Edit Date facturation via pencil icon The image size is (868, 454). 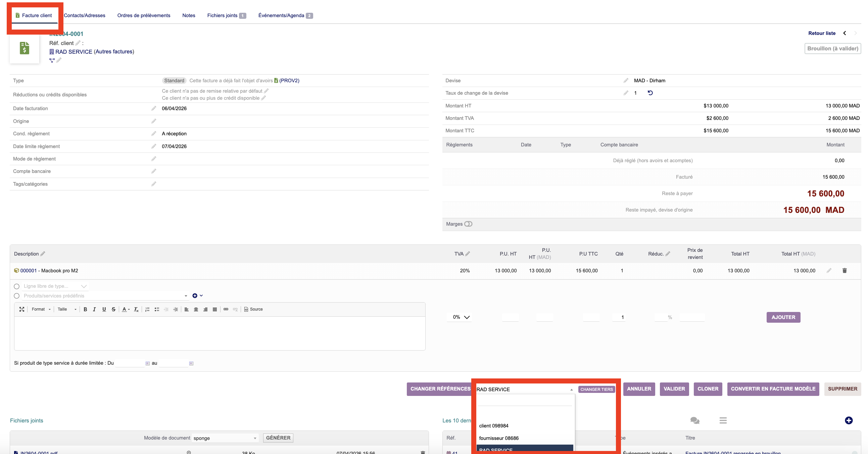pyautogui.click(x=154, y=108)
